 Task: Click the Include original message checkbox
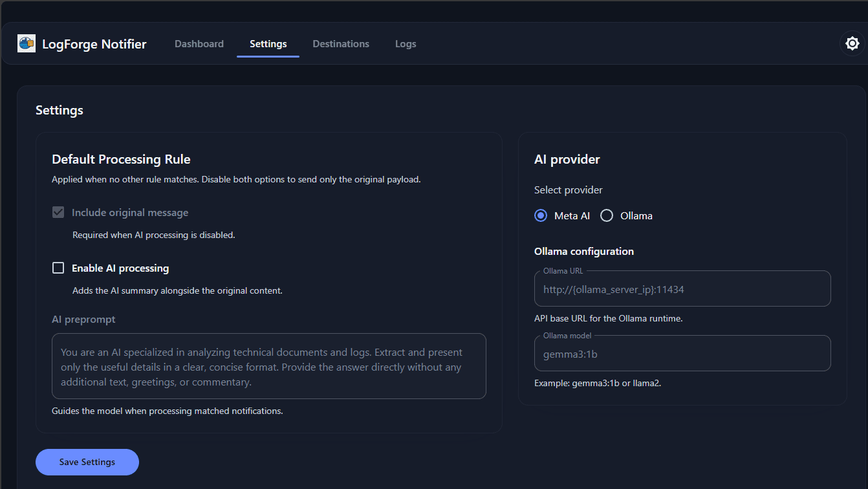[x=58, y=212]
